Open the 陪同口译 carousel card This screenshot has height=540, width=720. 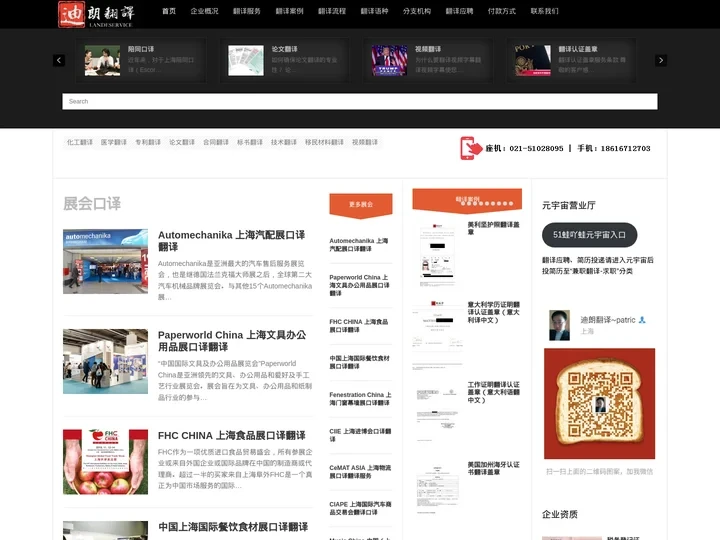tap(141, 60)
